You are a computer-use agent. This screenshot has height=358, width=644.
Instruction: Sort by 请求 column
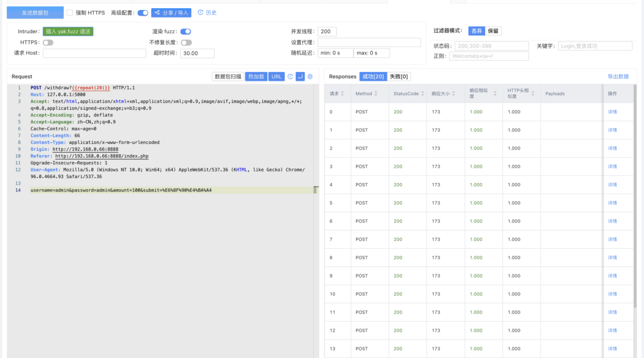point(342,93)
